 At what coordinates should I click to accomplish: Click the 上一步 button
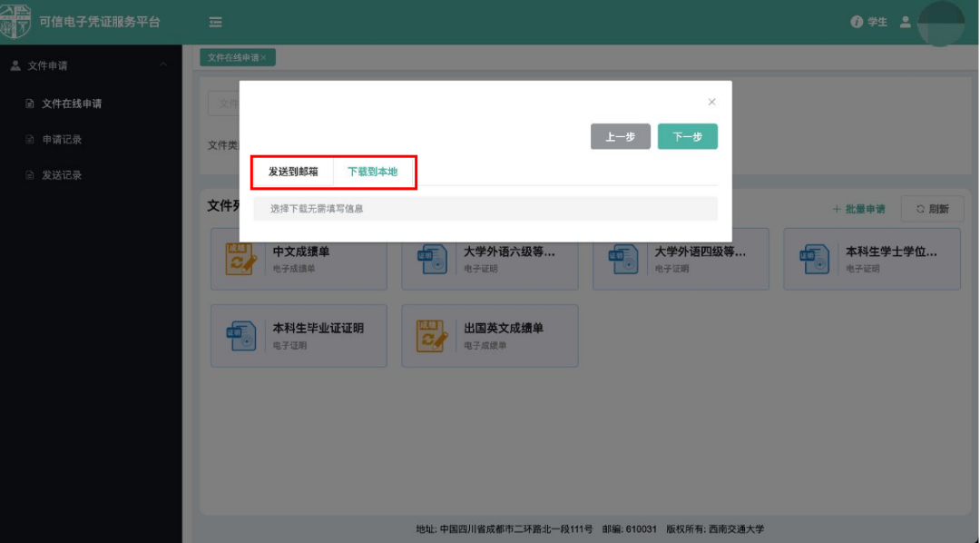click(621, 136)
